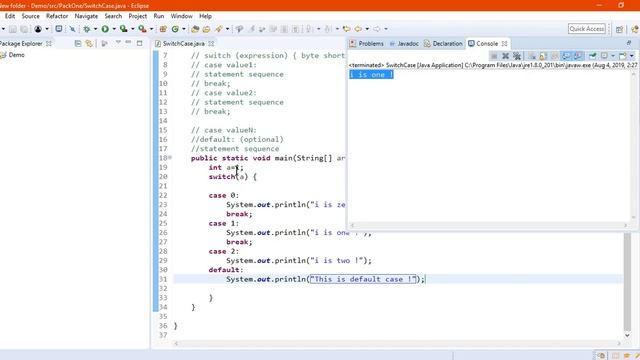Open the Back navigation history dropdown
Viewport: 640px width, 360px height.
point(367,29)
